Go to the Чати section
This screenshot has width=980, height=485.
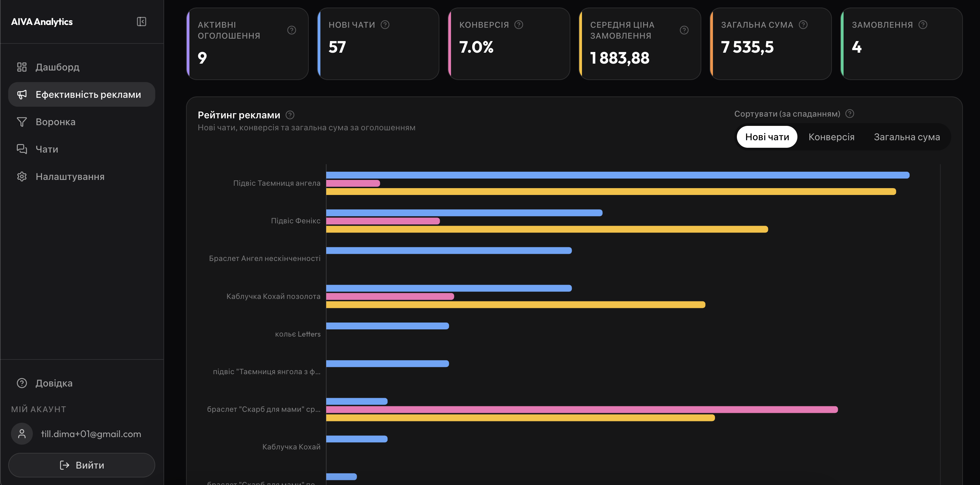(82, 149)
